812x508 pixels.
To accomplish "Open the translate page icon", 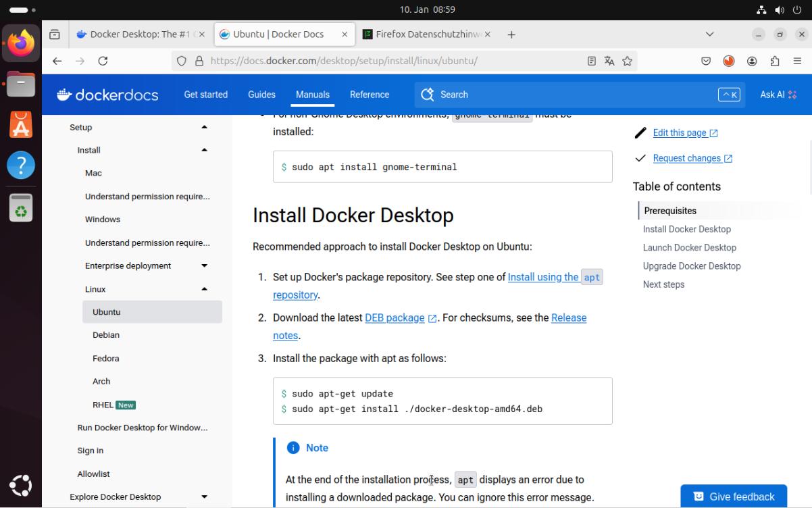I will pyautogui.click(x=609, y=61).
